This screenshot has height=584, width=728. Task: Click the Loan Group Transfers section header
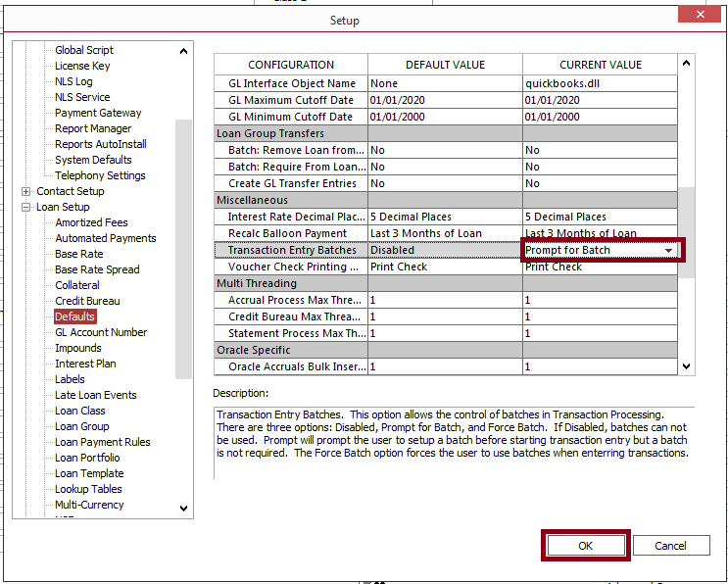pyautogui.click(x=446, y=133)
